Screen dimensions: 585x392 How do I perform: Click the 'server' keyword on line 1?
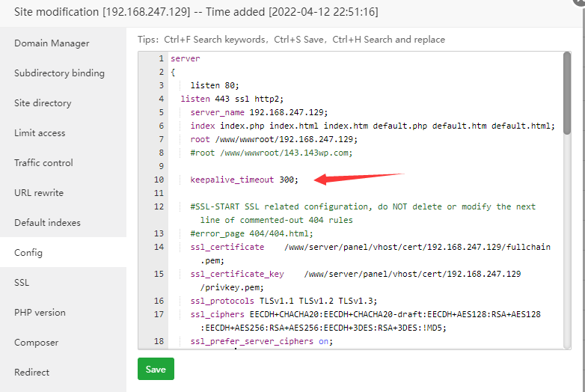185,58
